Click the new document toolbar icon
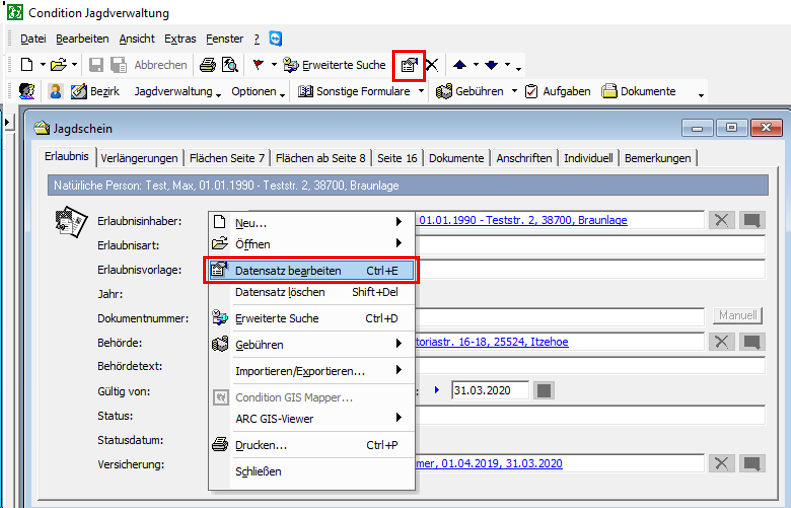The height and width of the screenshot is (508, 791). (27, 65)
